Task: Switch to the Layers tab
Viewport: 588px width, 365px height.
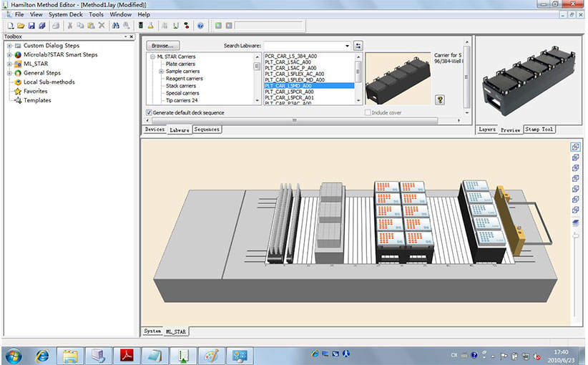Action: (487, 130)
